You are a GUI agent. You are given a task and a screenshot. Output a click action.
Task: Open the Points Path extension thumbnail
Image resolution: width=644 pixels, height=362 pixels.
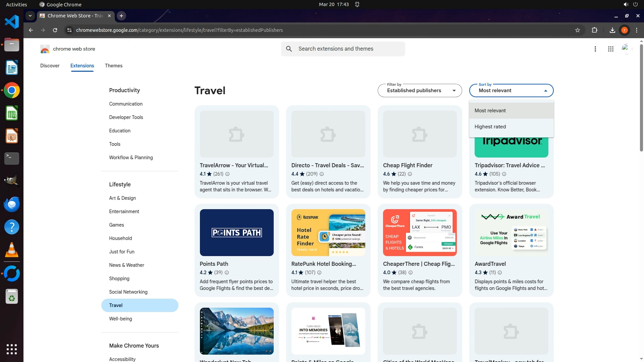pyautogui.click(x=236, y=233)
